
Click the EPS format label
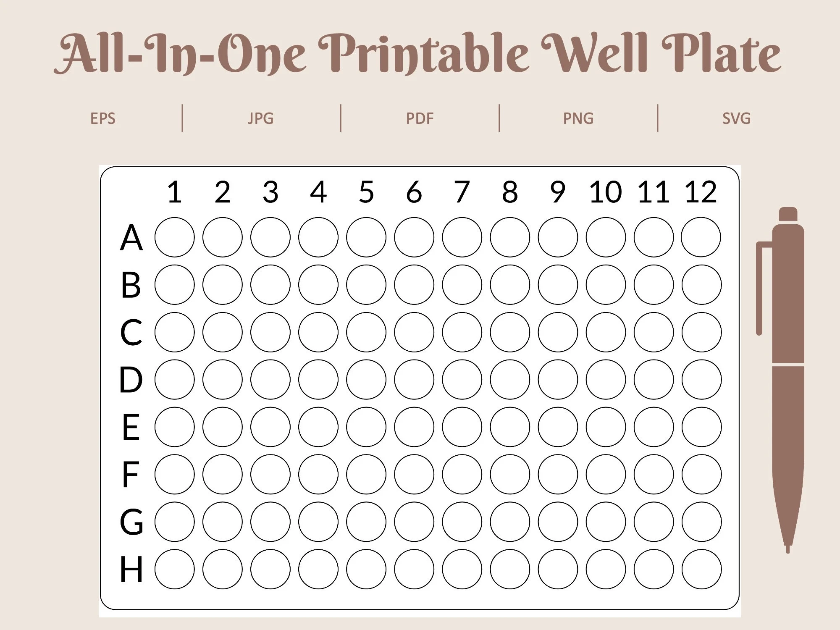click(103, 118)
